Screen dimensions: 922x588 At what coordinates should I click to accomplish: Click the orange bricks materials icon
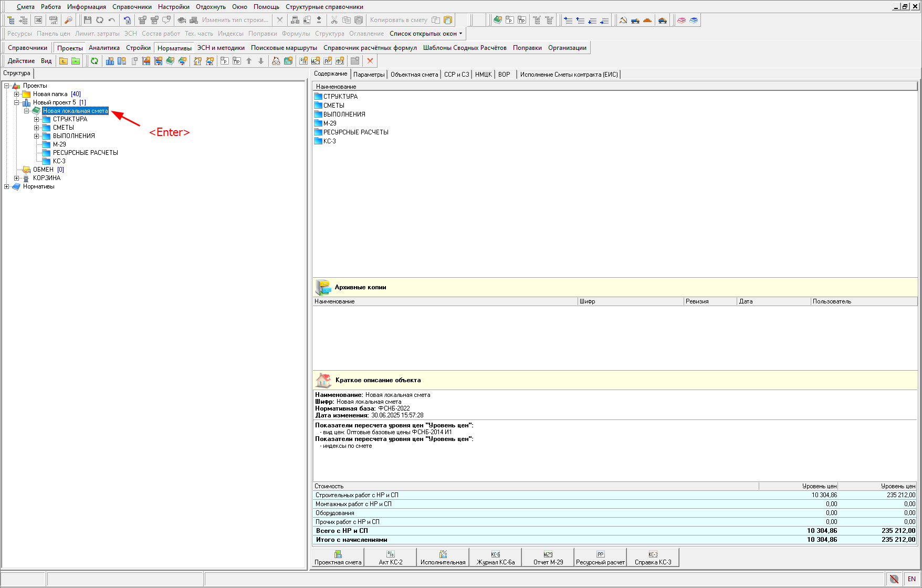pyautogui.click(x=647, y=20)
